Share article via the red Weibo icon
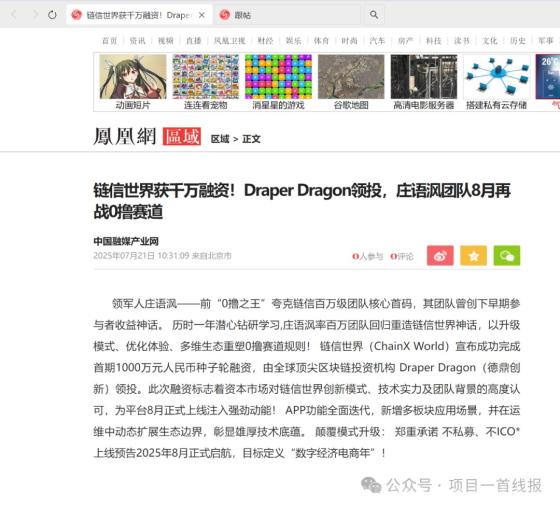Viewport: 560px width, 508px height. pos(440,255)
